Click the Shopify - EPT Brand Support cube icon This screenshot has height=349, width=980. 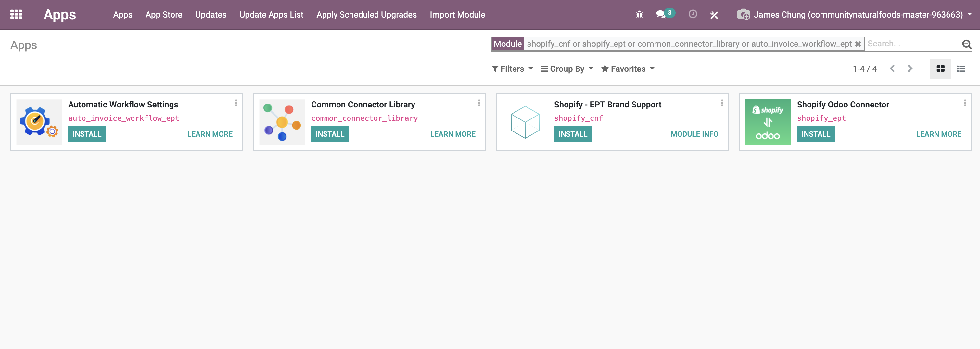pyautogui.click(x=525, y=122)
